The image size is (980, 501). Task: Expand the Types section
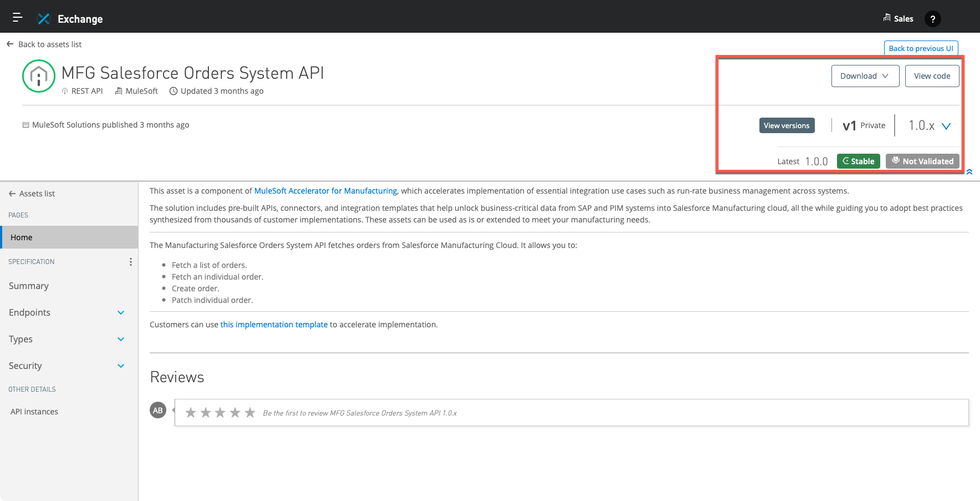pos(121,339)
